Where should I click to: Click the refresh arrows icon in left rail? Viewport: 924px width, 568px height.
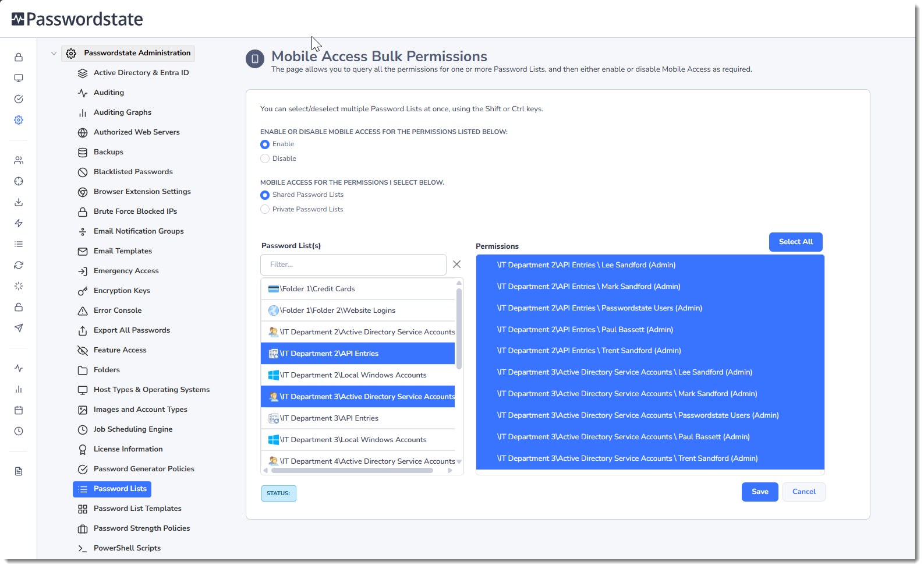19,265
